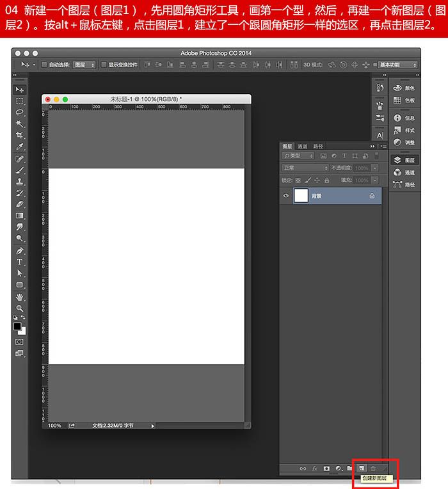Viewport: 448px width, 489px height.
Task: Hide the 背景 layer with eye icon
Action: pos(286,196)
